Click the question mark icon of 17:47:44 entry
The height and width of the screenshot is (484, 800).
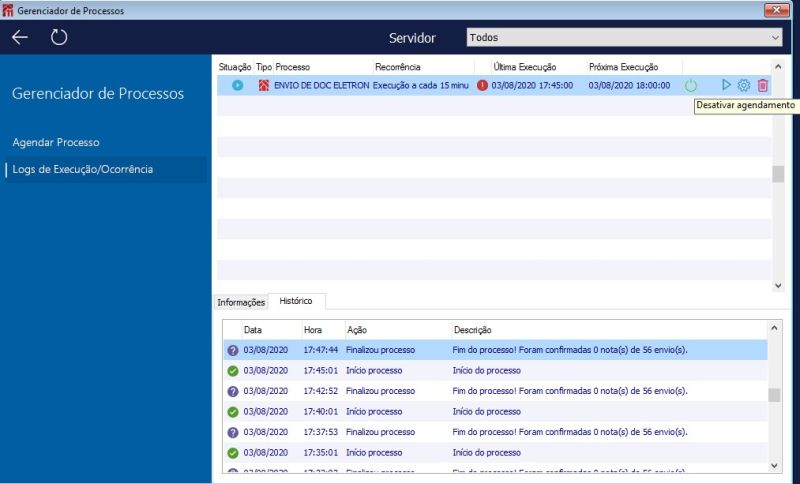[233, 350]
